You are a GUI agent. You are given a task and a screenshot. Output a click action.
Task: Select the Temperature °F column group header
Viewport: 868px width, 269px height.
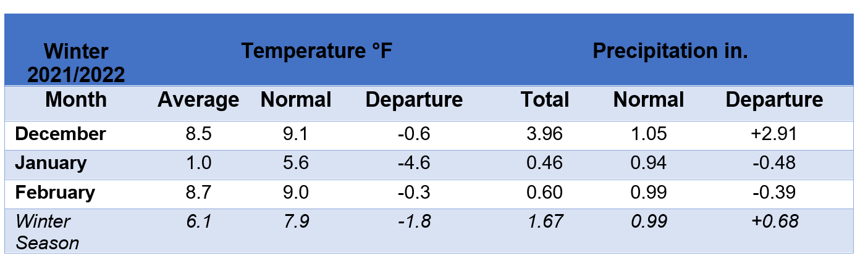tap(316, 51)
